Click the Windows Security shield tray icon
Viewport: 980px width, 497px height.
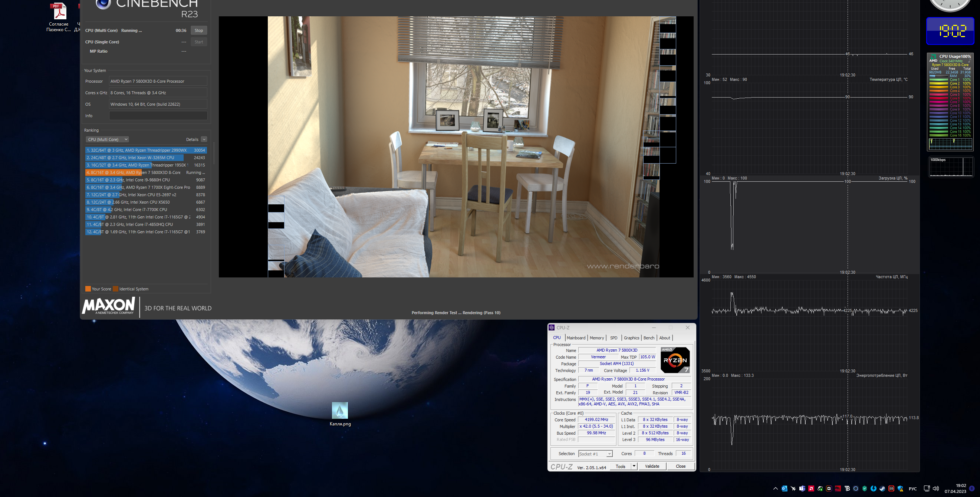coord(901,488)
